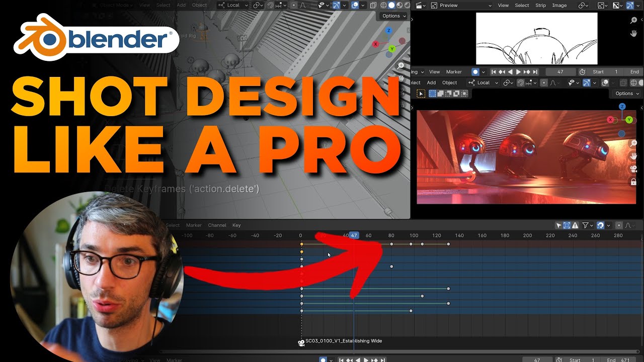Viewport: 644px width, 362px height.
Task: Open the Strip menu in the sequencer
Action: point(541,5)
